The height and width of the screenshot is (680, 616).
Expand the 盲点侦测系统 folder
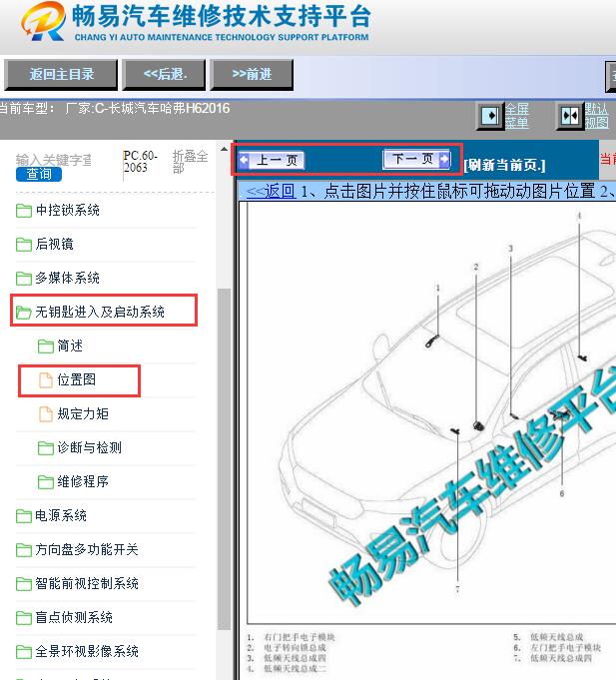click(74, 617)
